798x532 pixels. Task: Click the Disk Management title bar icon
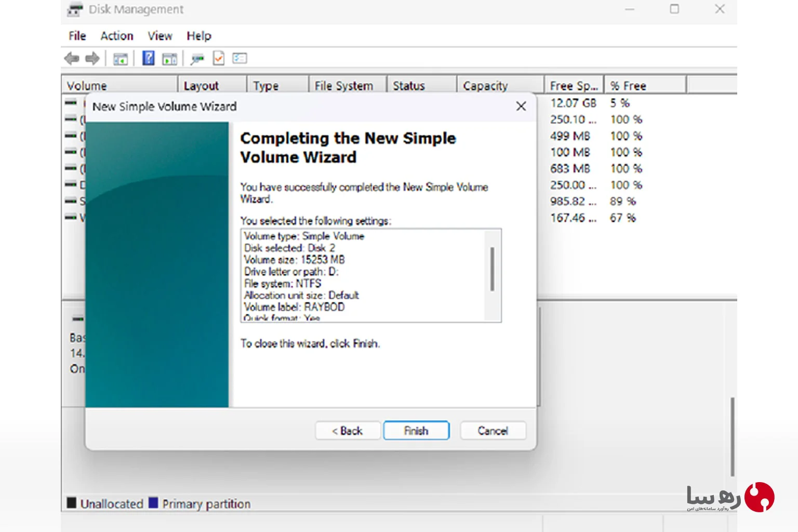pyautogui.click(x=75, y=9)
